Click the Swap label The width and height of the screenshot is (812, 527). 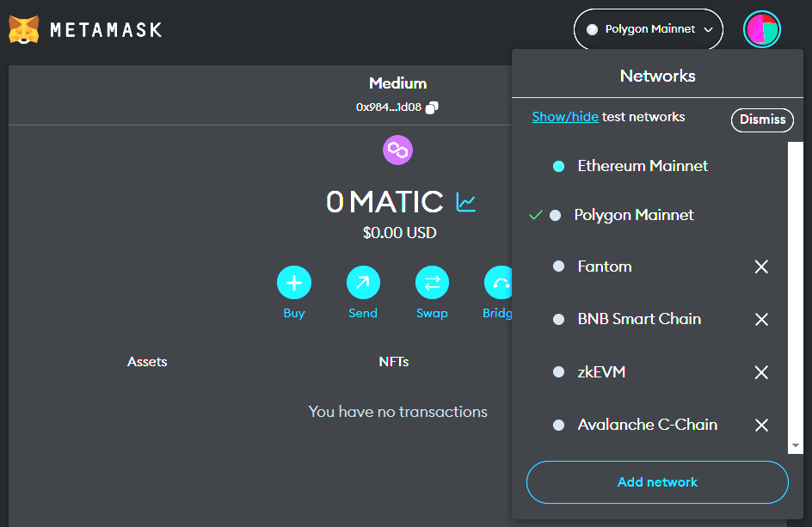click(432, 314)
